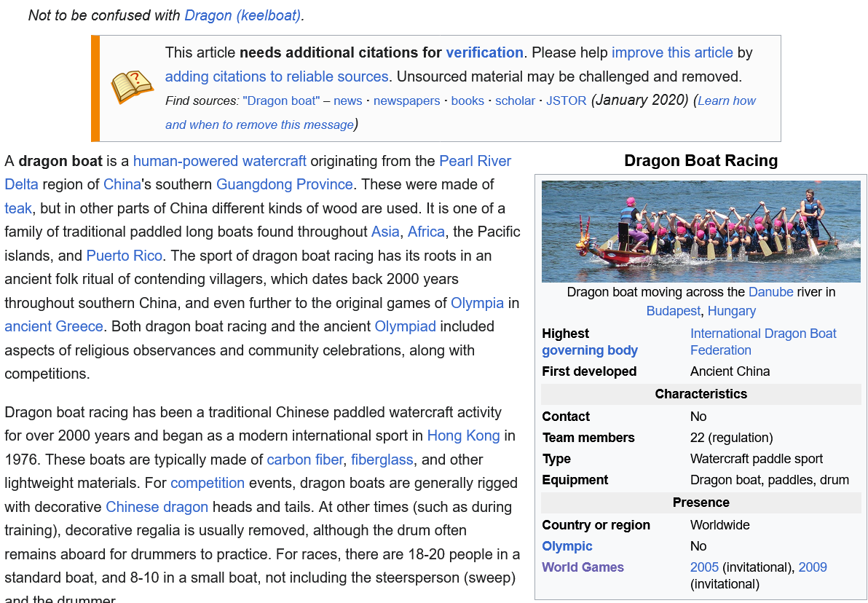This screenshot has width=868, height=603.
Task: Click the bold "dragon boat" term in intro
Action: [x=60, y=161]
